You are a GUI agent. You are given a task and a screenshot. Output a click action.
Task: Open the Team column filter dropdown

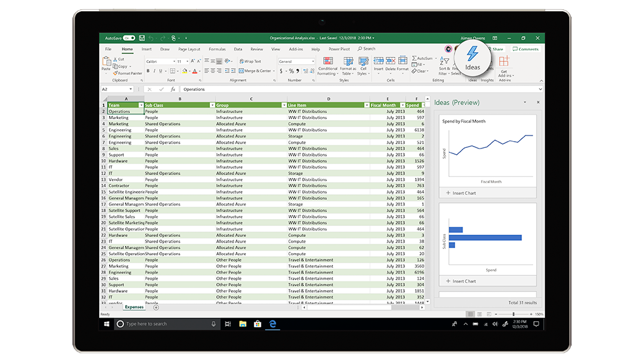(x=141, y=105)
